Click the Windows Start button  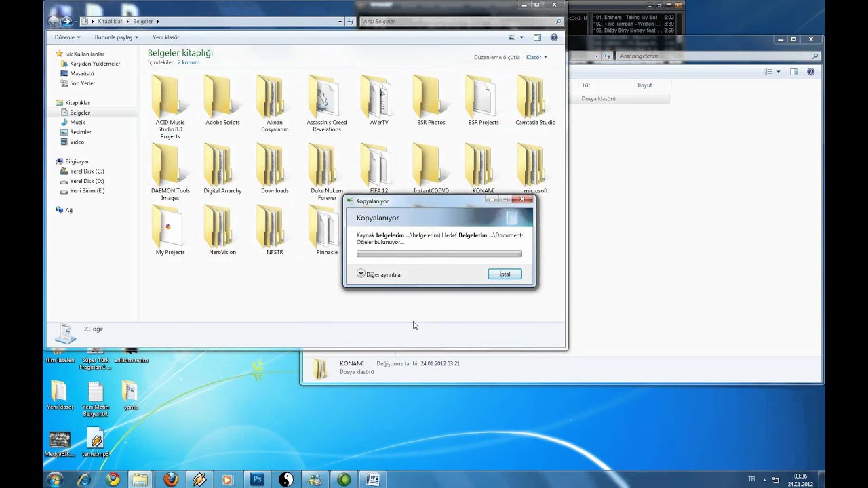pyautogui.click(x=55, y=479)
